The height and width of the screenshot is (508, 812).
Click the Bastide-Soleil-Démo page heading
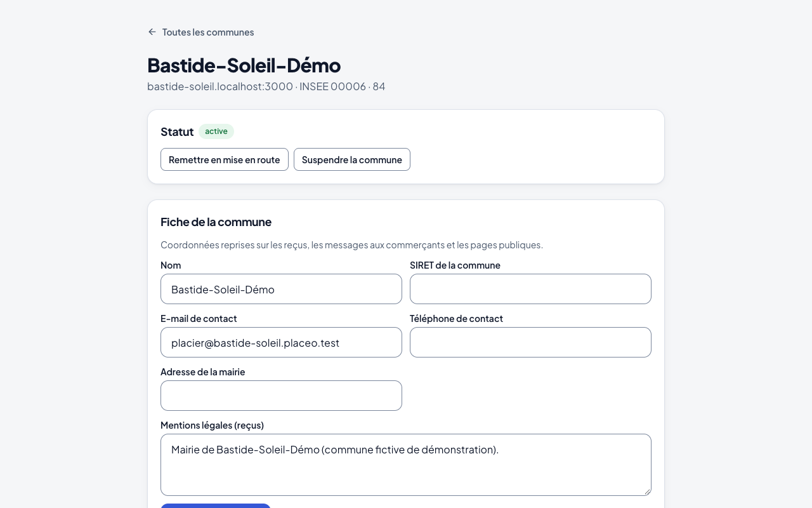pos(244,65)
